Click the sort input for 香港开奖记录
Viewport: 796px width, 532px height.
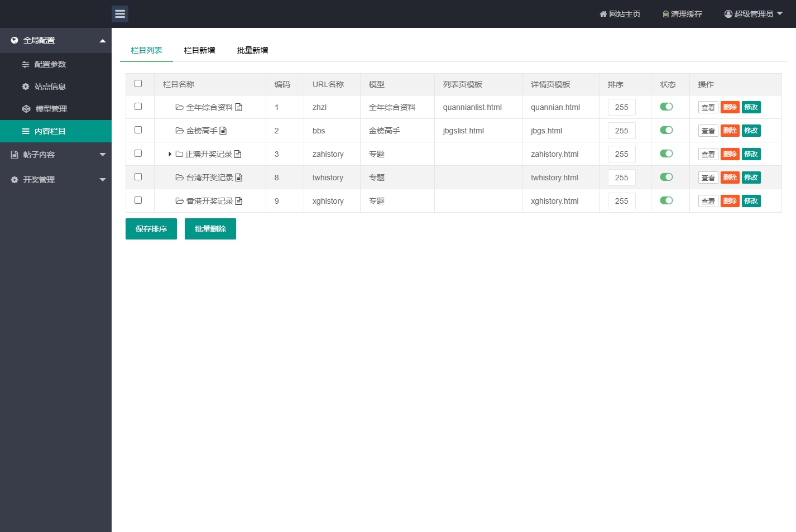click(x=622, y=201)
